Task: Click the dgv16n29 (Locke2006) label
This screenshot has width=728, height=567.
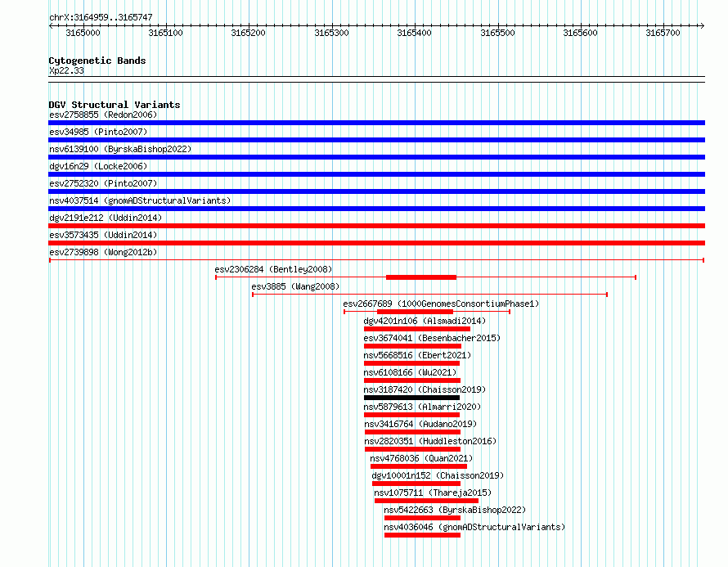Action: [98, 166]
